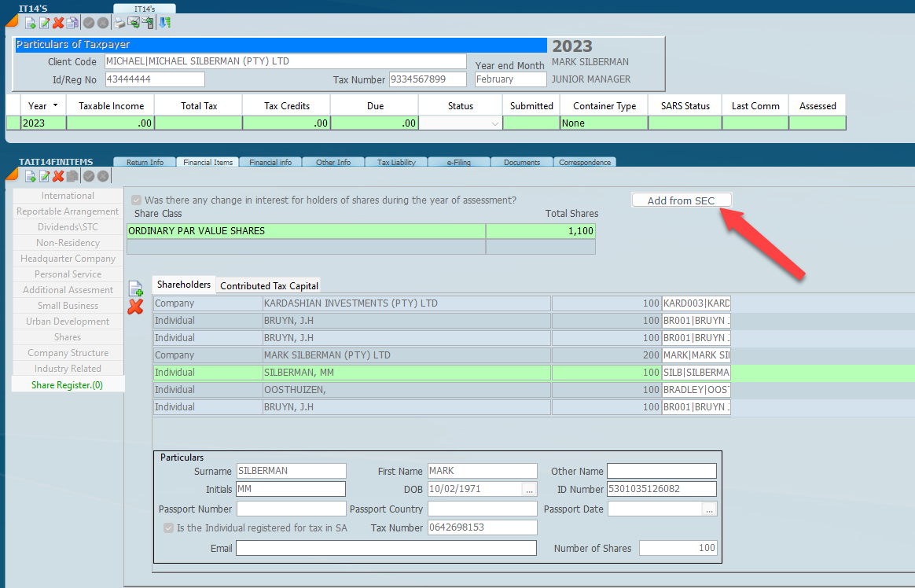This screenshot has width=915, height=588.
Task: Open the Contributed Tax Capital tab
Action: point(269,285)
